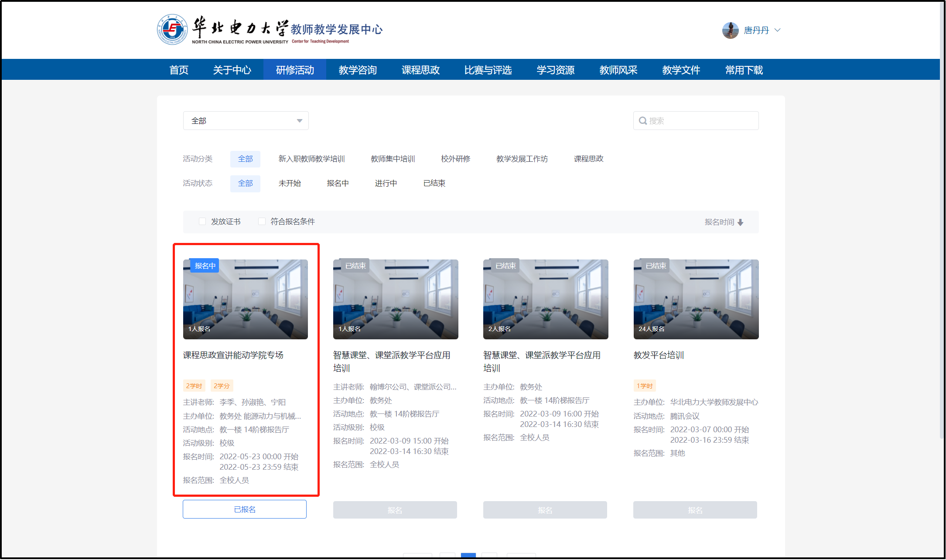Screen dimensions: 946x560
Task: Select the 报名中 activity status filter
Action: point(338,183)
